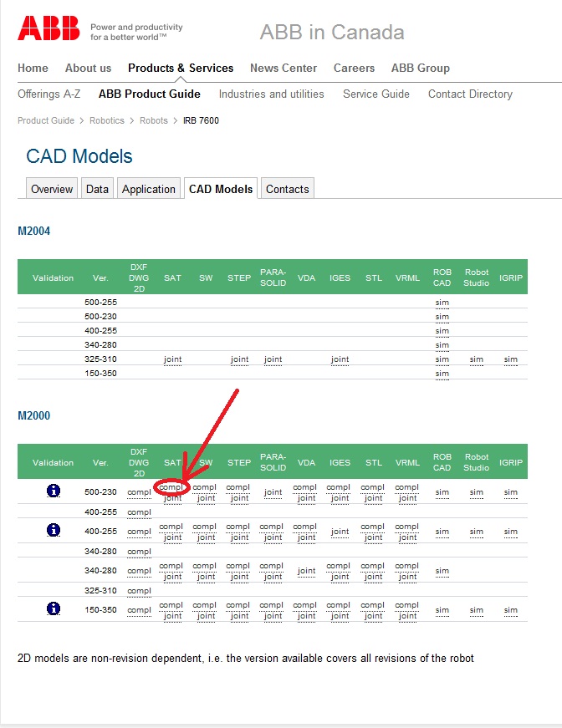Download M2000 150-350 IGES compl model
Image resolution: width=562 pixels, height=728 pixels.
[338, 605]
